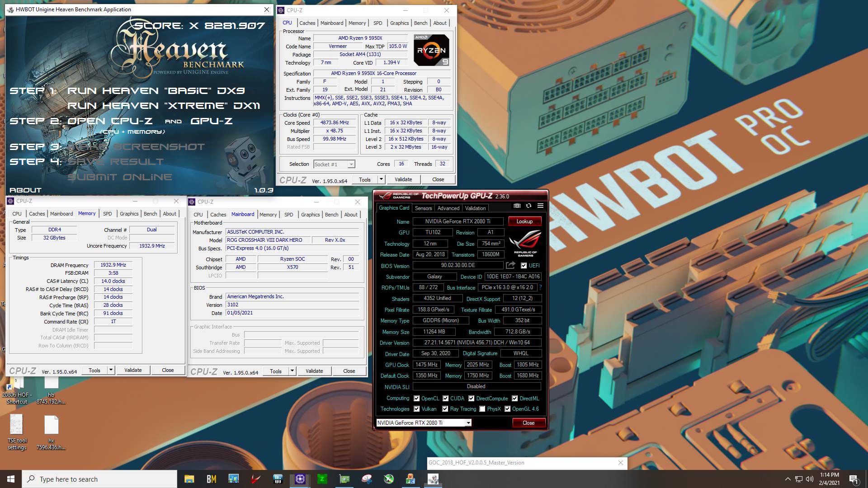This screenshot has width=868, height=488.
Task: Open the Bench tab in the top CPU-Z window
Action: [420, 23]
